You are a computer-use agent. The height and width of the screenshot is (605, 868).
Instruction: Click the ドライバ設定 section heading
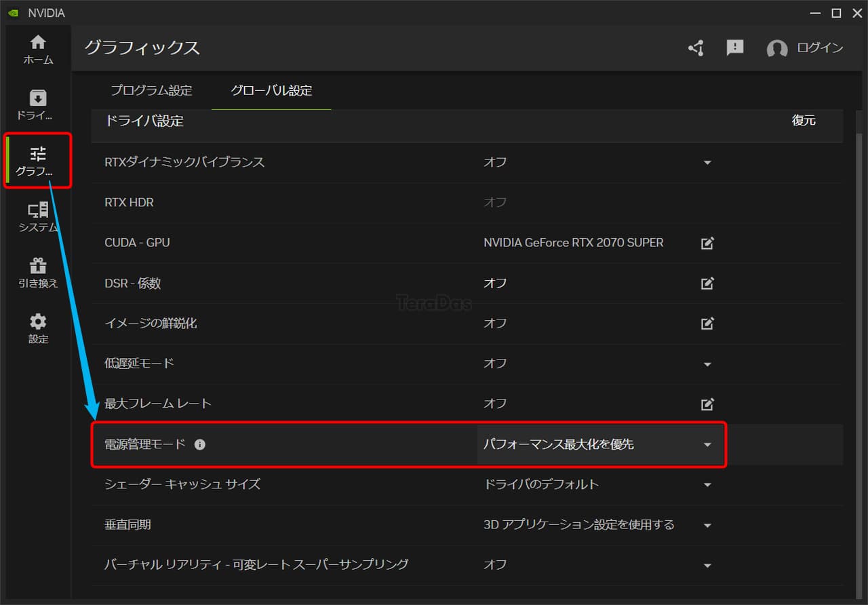(144, 121)
